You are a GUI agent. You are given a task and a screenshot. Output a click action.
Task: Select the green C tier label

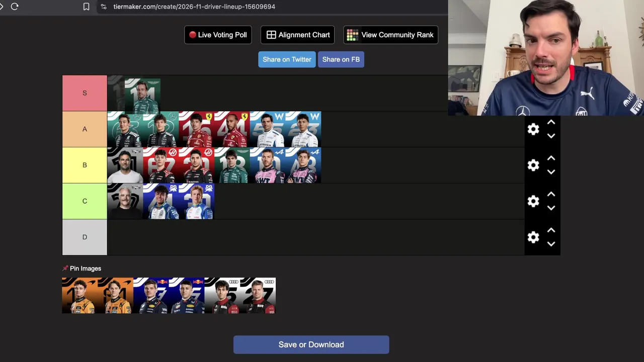[x=85, y=201]
